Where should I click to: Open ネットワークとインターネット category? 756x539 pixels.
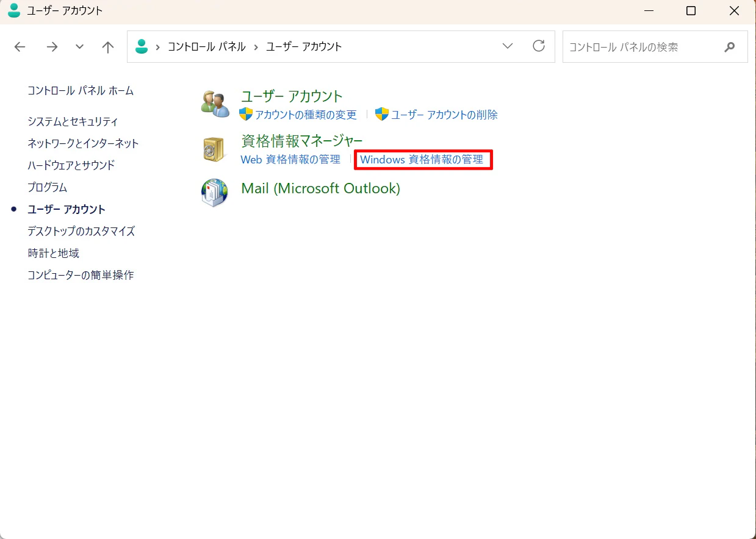83,144
